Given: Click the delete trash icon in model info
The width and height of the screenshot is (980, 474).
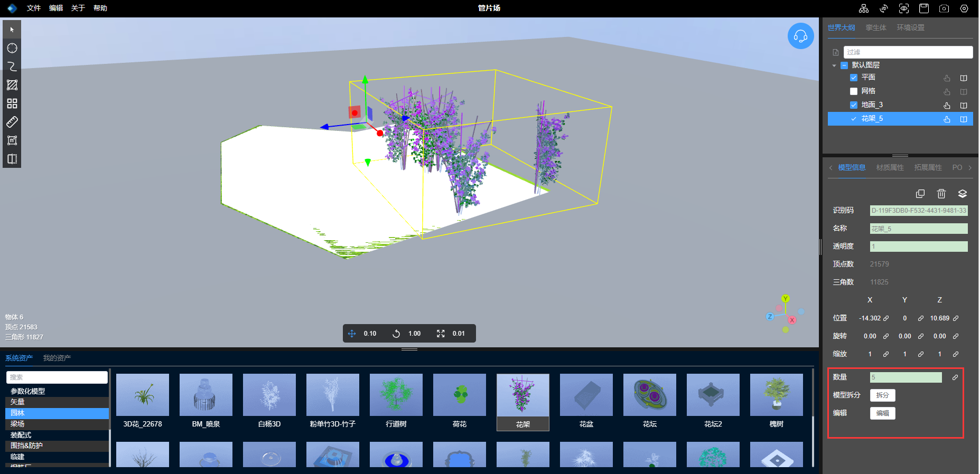Looking at the screenshot, I should [941, 194].
